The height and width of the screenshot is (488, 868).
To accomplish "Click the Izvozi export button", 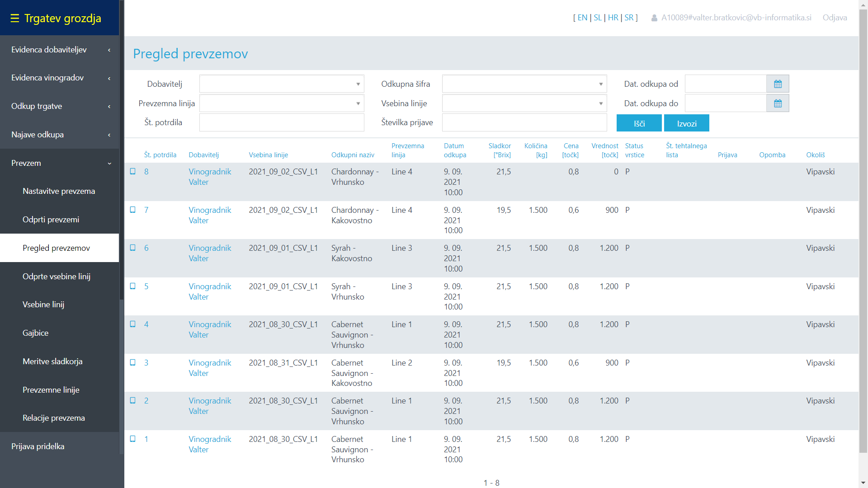I will [x=687, y=123].
